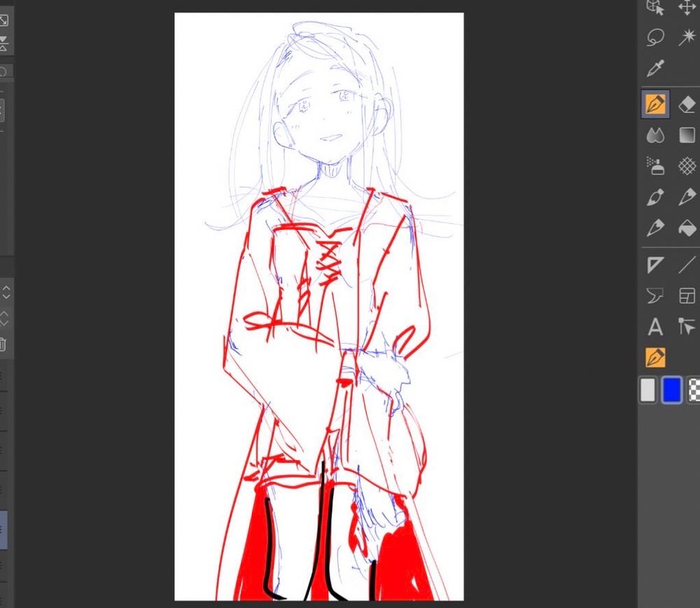Select the Gradient tool
This screenshot has width=700, height=608.
687,135
